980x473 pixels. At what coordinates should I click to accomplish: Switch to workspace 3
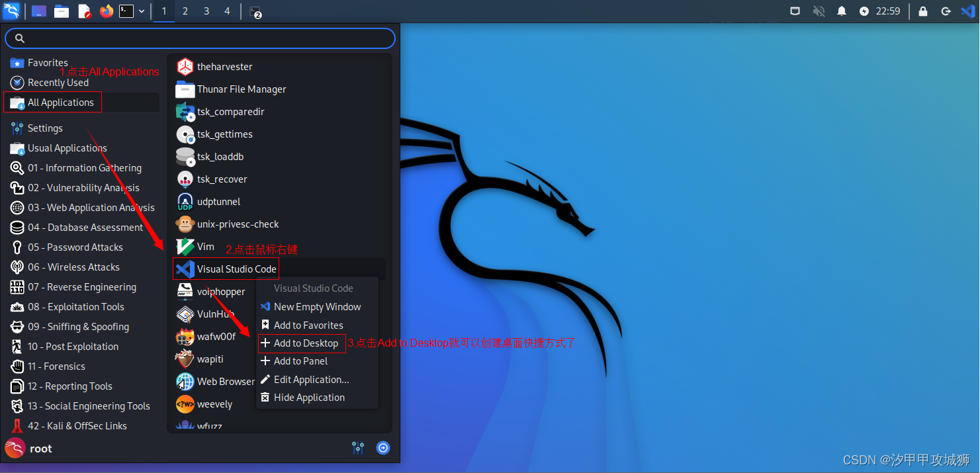206,11
